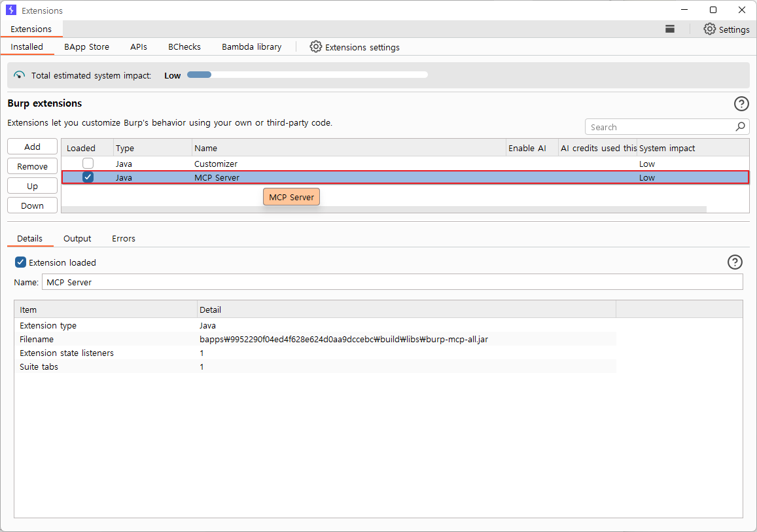Click the help icon beside Burp extensions
The width and height of the screenshot is (757, 532).
click(741, 103)
